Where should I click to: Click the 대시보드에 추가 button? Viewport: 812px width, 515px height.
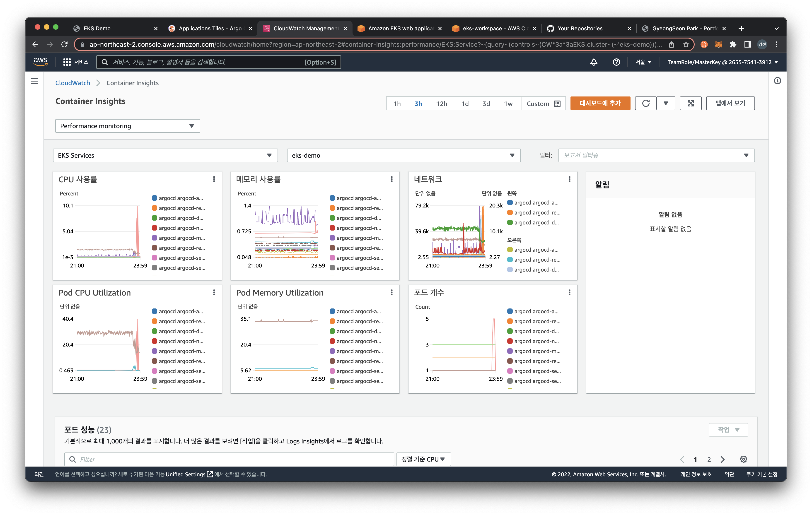tap(600, 103)
